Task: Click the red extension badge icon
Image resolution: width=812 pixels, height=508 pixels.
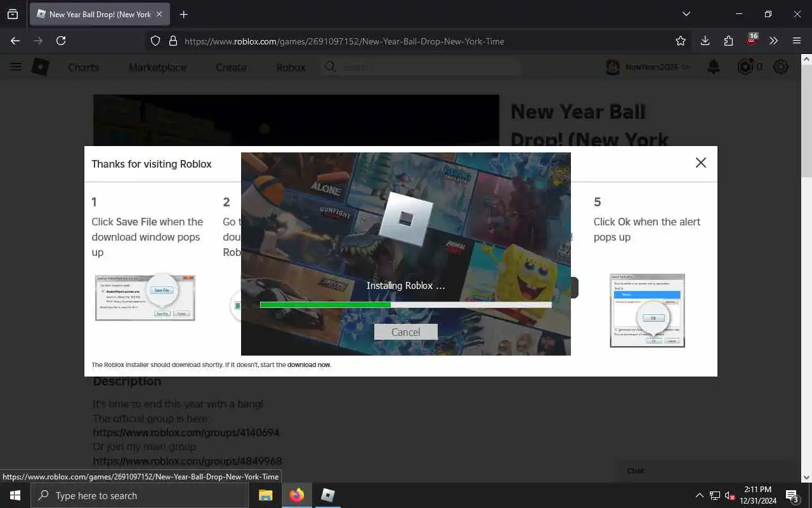Action: pos(752,40)
